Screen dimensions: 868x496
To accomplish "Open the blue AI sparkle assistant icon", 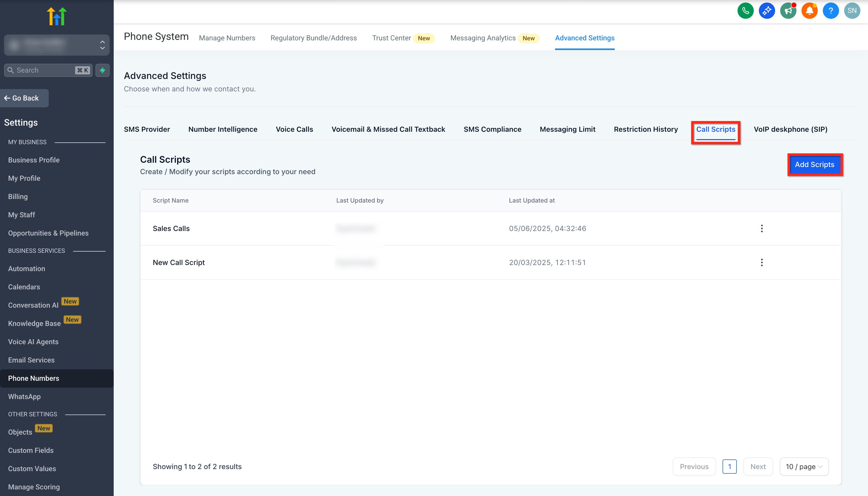I will (x=766, y=11).
